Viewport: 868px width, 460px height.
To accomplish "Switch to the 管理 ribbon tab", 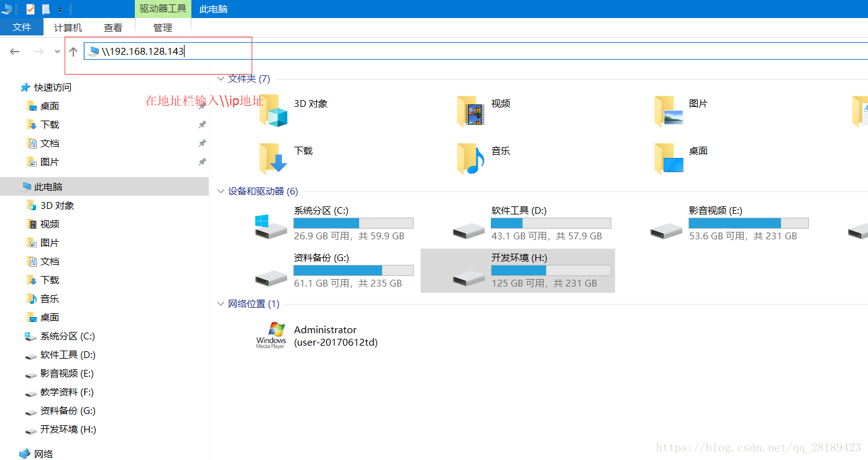I will point(163,27).
